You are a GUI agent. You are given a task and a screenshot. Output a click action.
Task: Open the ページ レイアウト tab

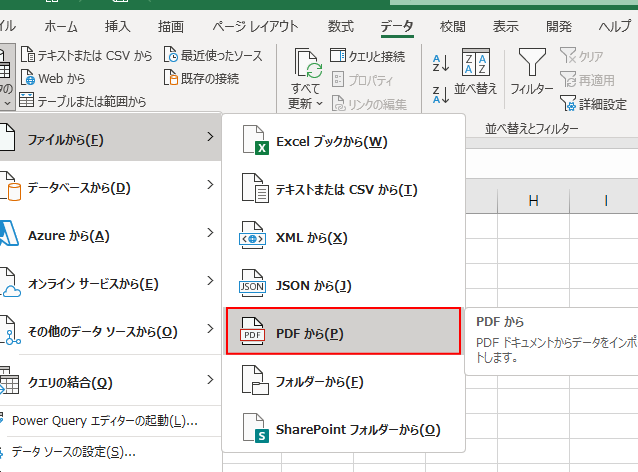[255, 26]
